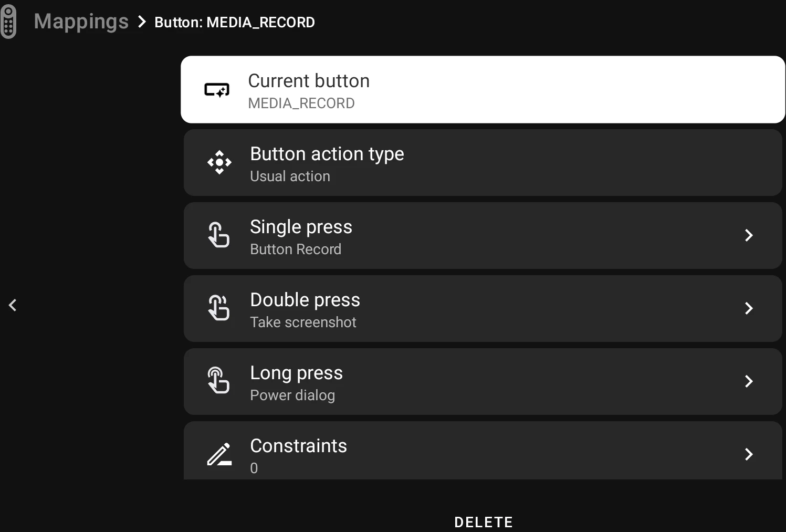Expand Constraints chevron arrow

[749, 454]
